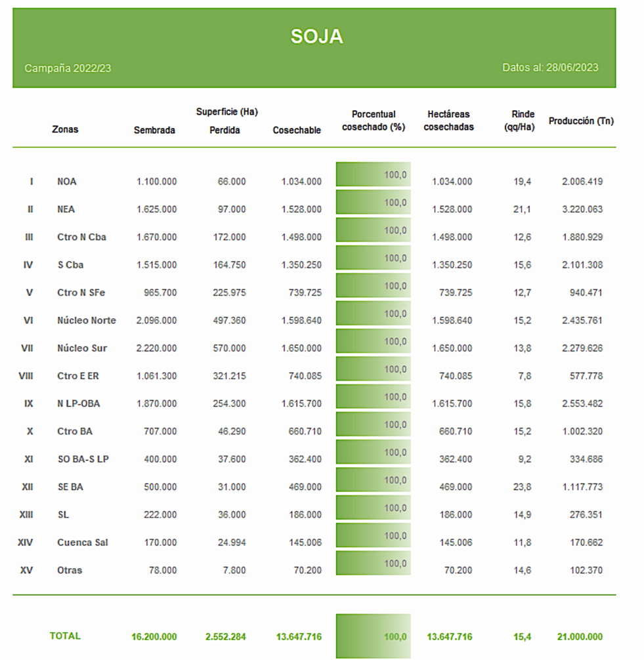Select the Ctro N Cba zone name

[x=81, y=237]
